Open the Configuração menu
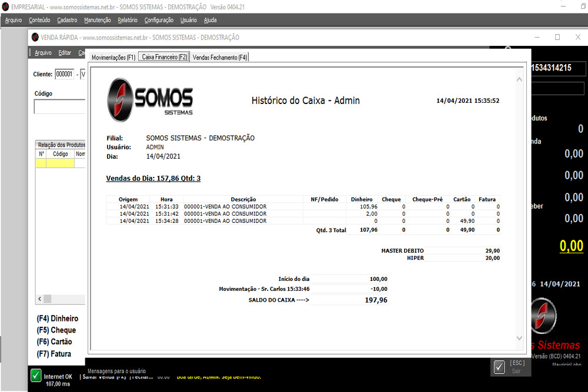This screenshot has width=588, height=392. pos(159,20)
